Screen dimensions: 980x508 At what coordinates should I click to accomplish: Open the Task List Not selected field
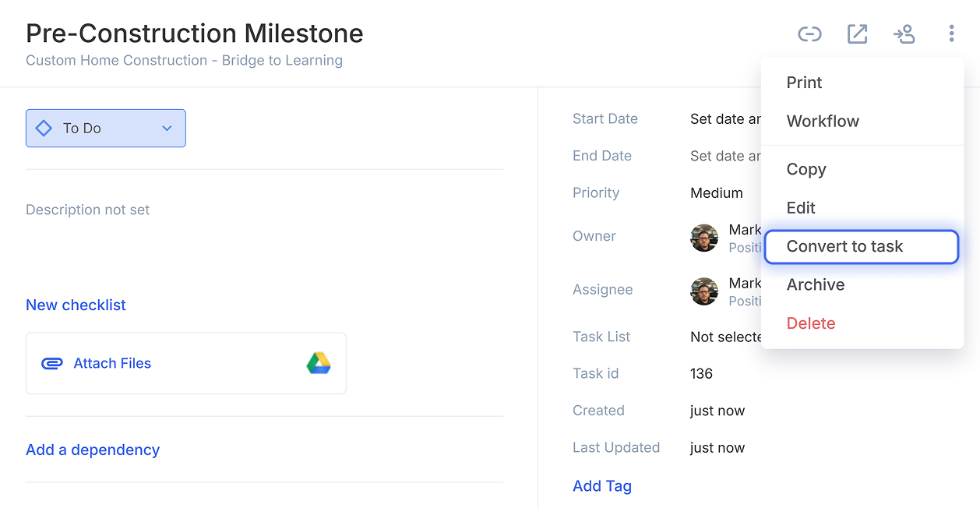click(726, 337)
